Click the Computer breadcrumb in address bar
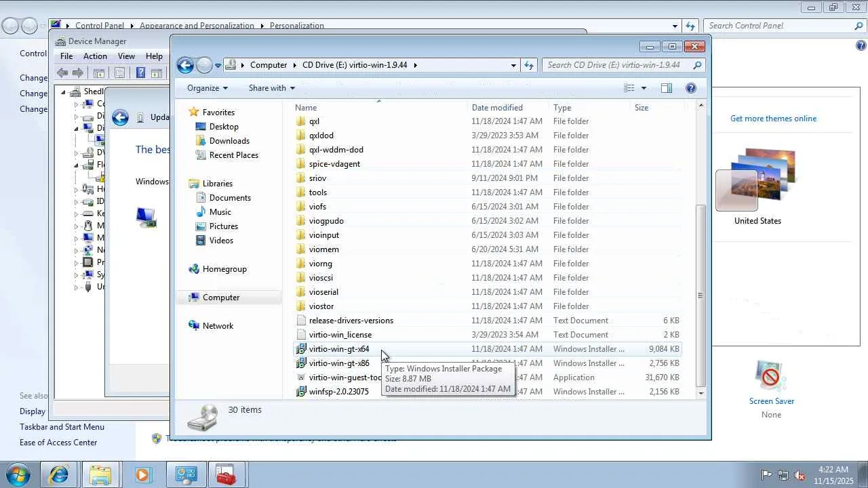This screenshot has height=488, width=868. point(269,65)
